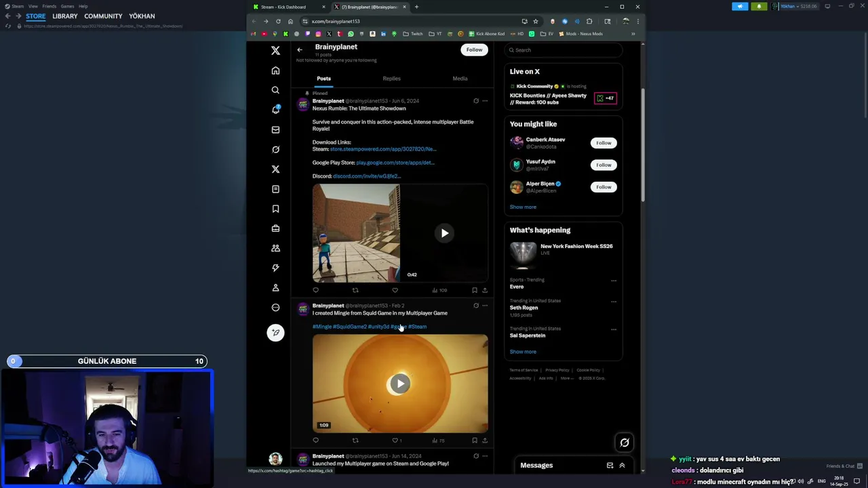Screen dimensions: 868x488
Task: Open more options for the Sal Saperstein trend
Action: pyautogui.click(x=614, y=329)
